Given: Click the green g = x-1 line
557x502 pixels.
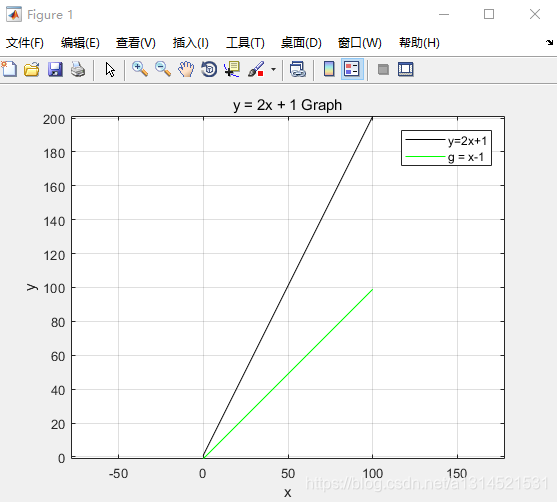Looking at the screenshot, I should [288, 374].
